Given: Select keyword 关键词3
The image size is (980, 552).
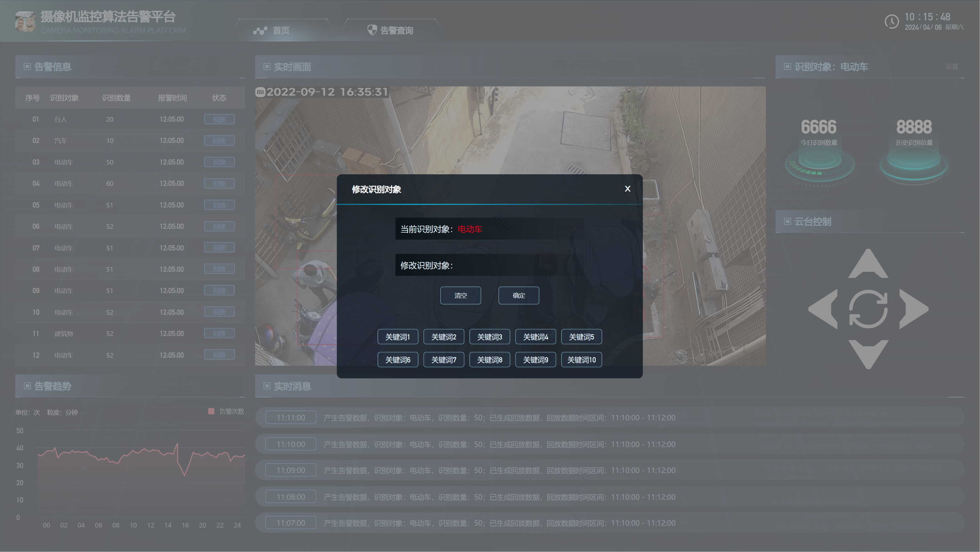Looking at the screenshot, I should [x=490, y=337].
